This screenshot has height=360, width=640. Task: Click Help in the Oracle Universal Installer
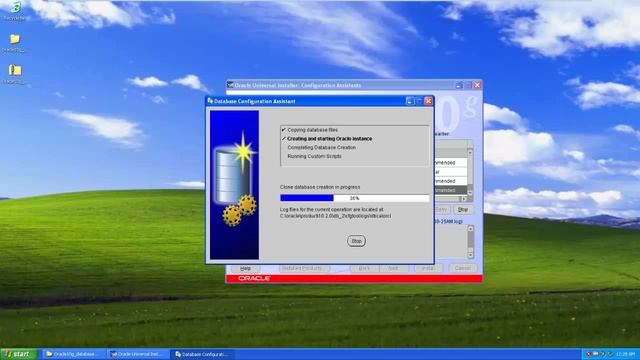(x=245, y=268)
